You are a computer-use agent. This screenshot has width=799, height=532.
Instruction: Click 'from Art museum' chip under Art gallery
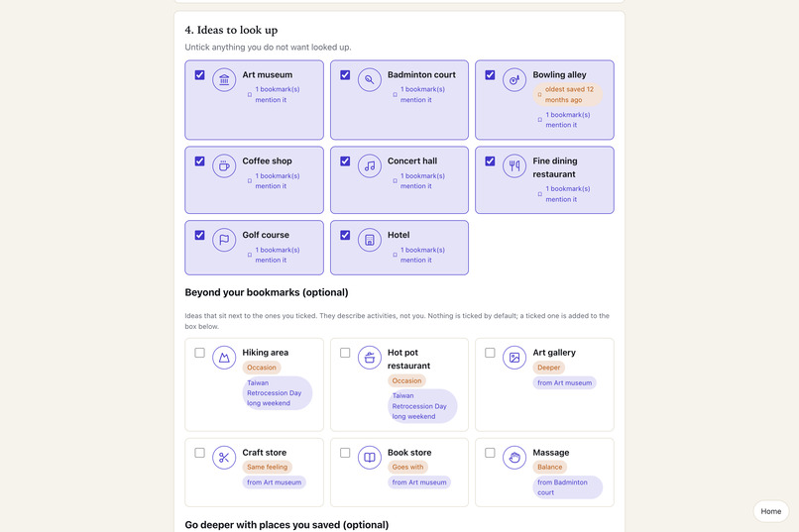[565, 382]
